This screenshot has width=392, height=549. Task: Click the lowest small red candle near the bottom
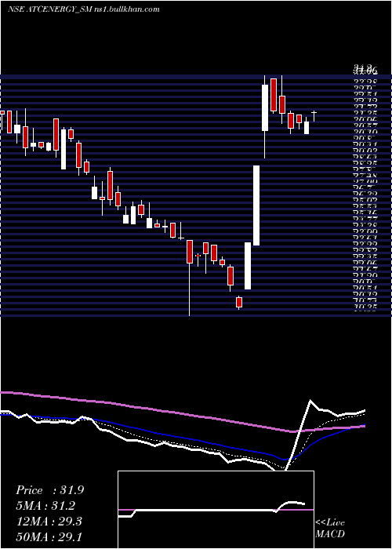coord(239,303)
